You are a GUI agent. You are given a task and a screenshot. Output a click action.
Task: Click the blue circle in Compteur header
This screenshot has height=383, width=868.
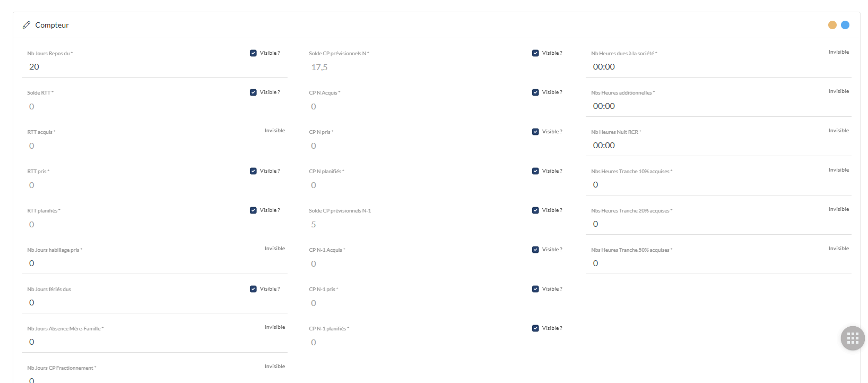click(x=845, y=25)
